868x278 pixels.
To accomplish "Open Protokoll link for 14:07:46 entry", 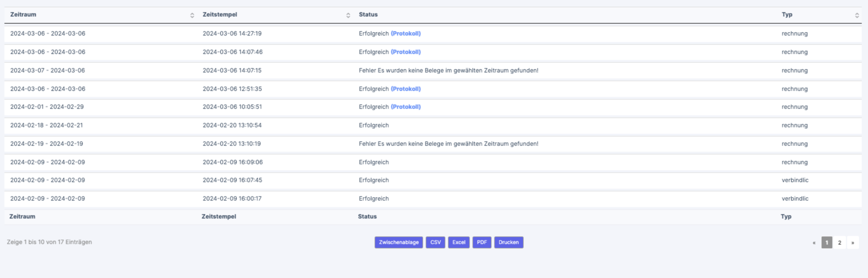I will pyautogui.click(x=406, y=52).
